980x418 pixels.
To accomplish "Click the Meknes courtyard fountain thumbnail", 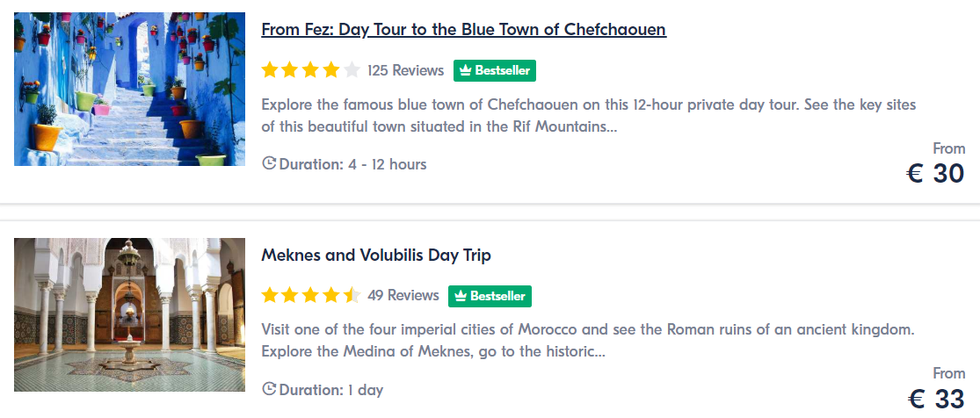I will click(x=129, y=315).
